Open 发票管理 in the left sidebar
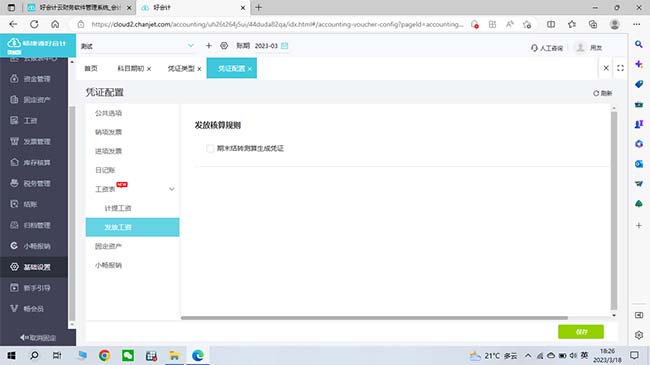Viewport: 650px width, 365px height. point(36,141)
